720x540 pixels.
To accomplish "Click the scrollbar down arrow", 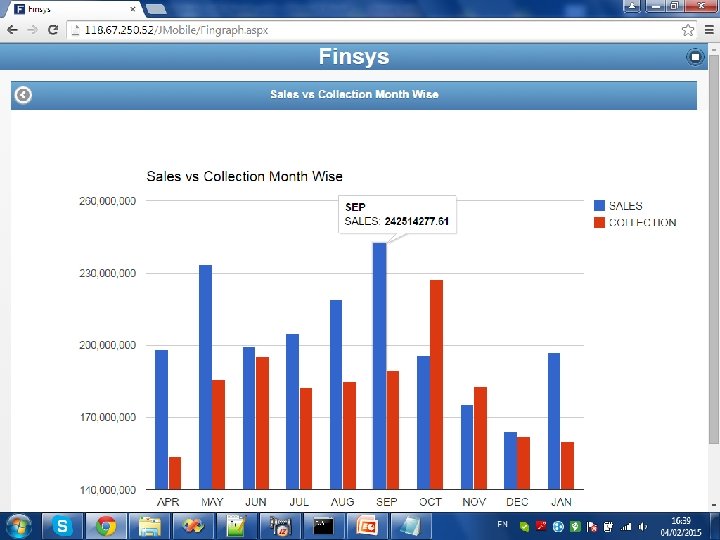I will pyautogui.click(x=714, y=505).
